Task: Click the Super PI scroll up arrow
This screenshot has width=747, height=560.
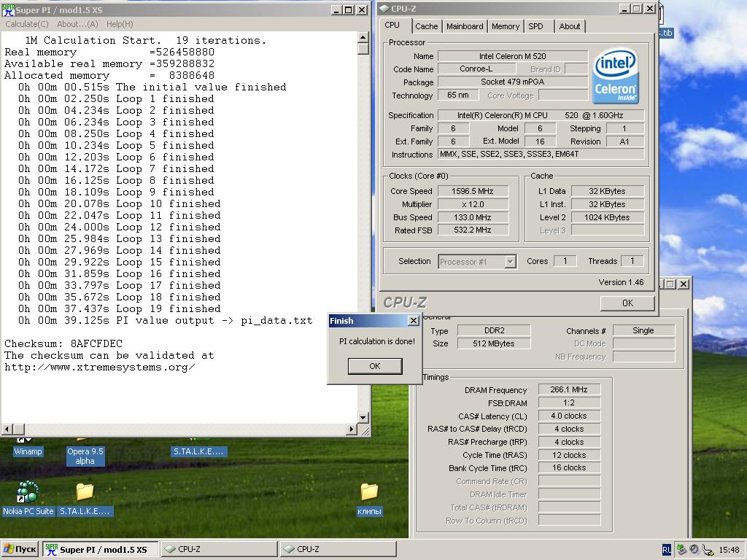Action: coord(363,38)
